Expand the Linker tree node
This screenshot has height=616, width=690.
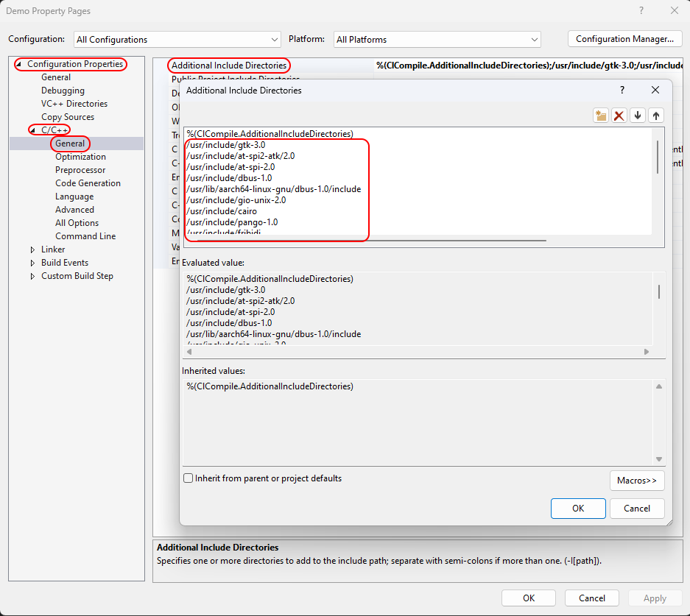pyautogui.click(x=32, y=249)
